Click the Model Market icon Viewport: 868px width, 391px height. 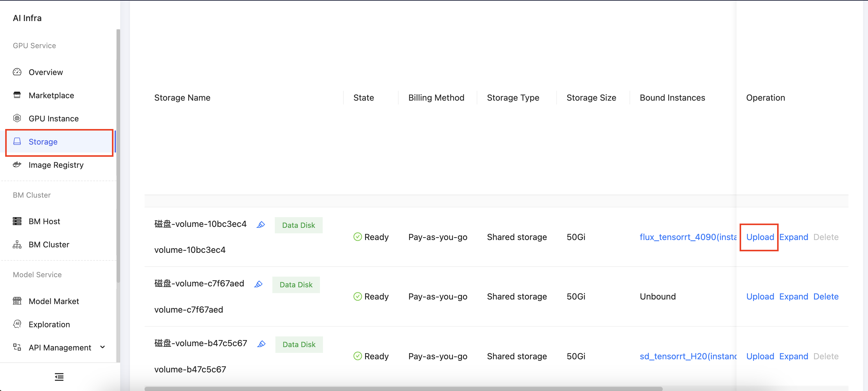pos(17,301)
